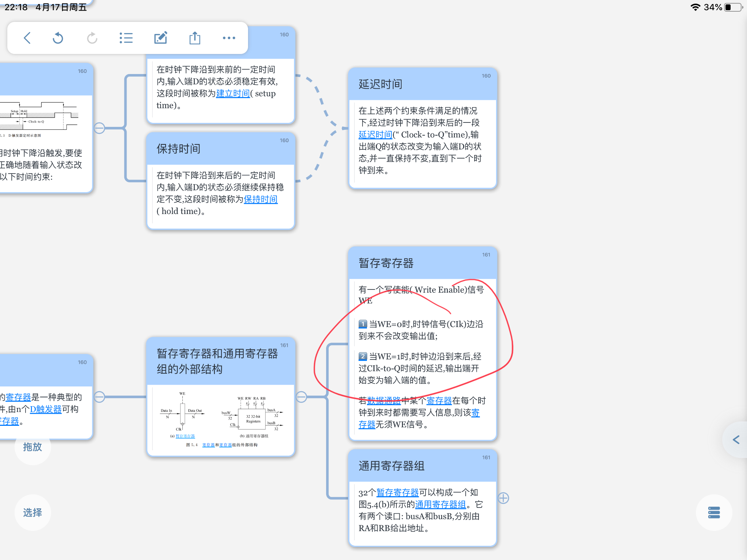Open the share export icon

(195, 38)
